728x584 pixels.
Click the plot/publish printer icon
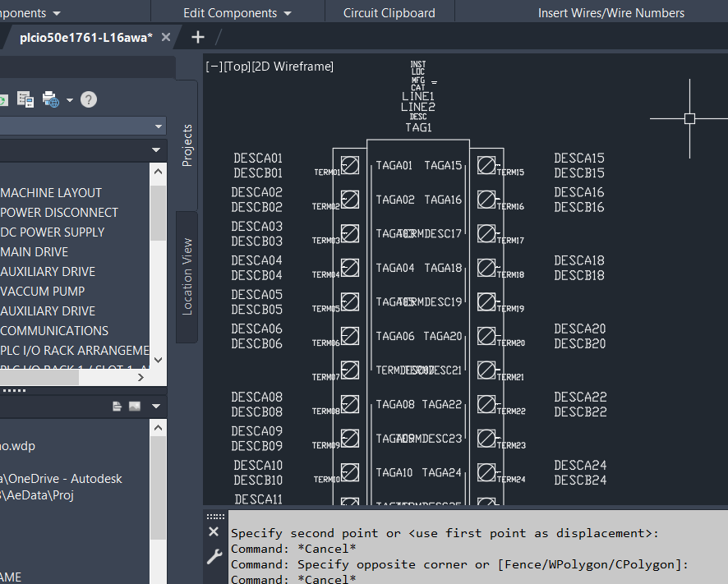50,99
